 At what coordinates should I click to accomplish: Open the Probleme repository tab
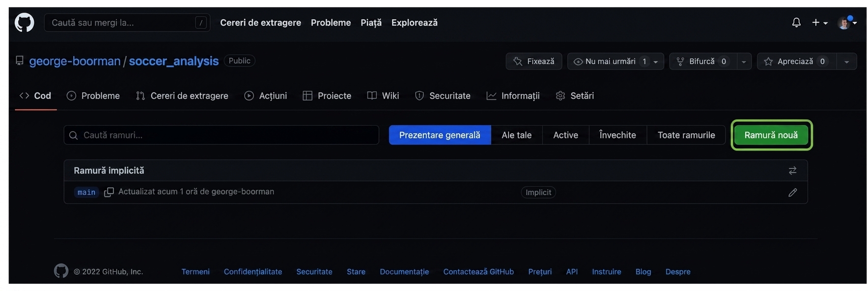pyautogui.click(x=93, y=96)
